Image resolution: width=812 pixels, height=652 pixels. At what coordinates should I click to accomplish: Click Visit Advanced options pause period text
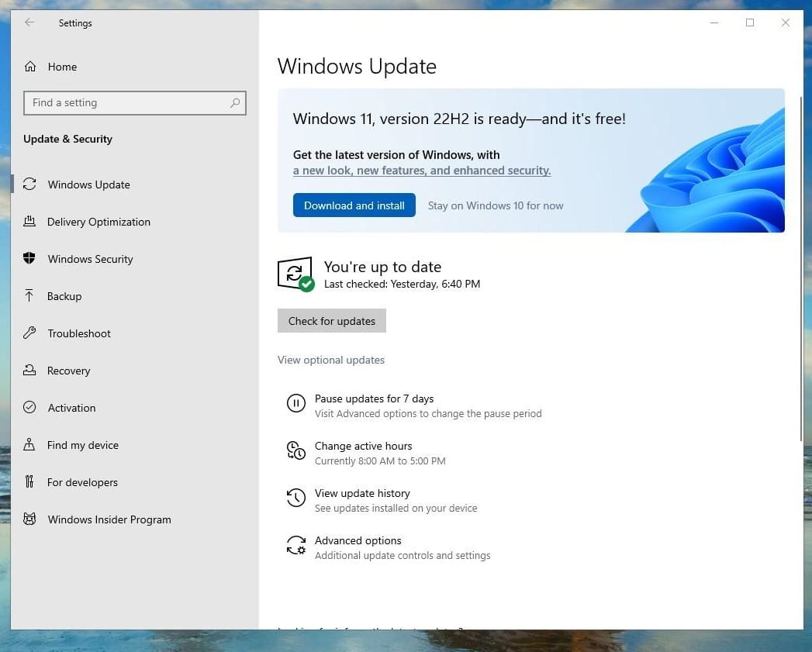tap(428, 413)
